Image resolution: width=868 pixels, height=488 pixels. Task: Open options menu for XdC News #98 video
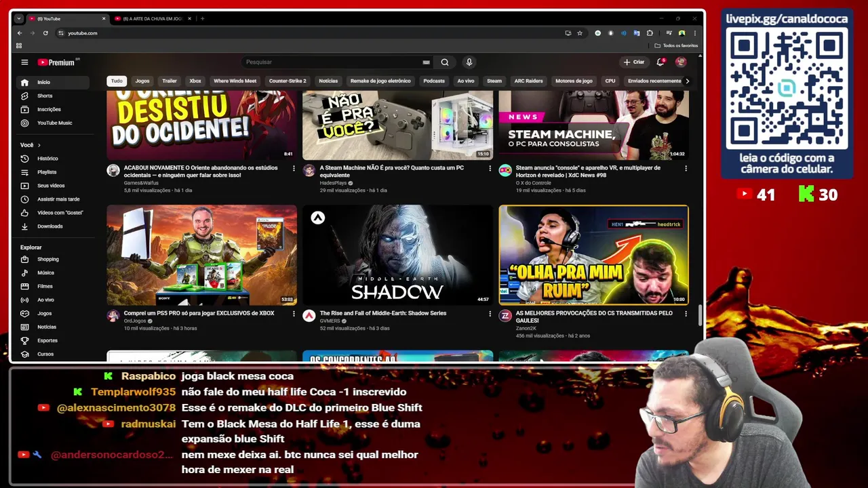point(686,168)
